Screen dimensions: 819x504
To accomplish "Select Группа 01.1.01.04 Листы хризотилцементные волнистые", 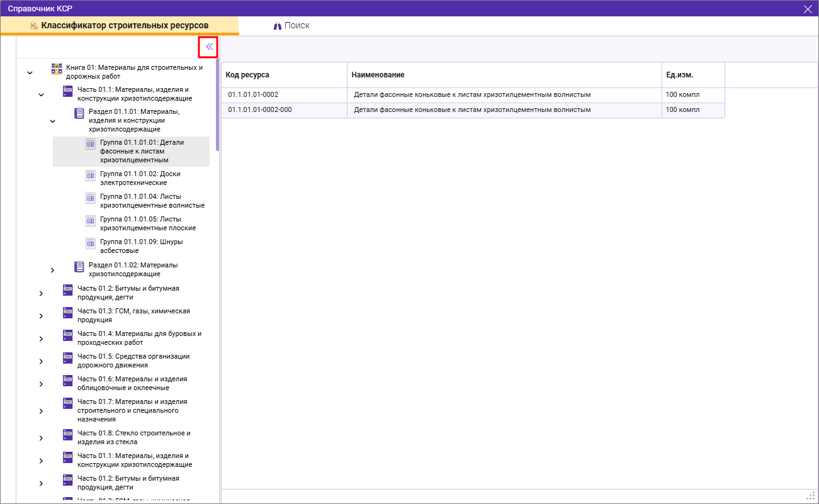I will pyautogui.click(x=152, y=201).
